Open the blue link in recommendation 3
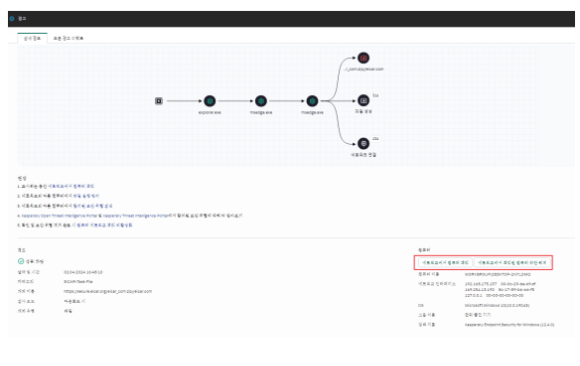Image resolution: width=580 pixels, height=366 pixels. pos(92,206)
